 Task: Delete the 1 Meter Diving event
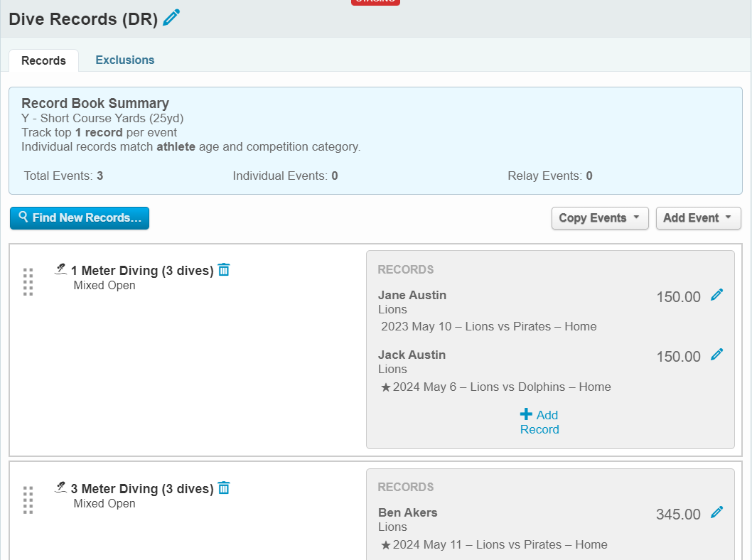coord(224,270)
